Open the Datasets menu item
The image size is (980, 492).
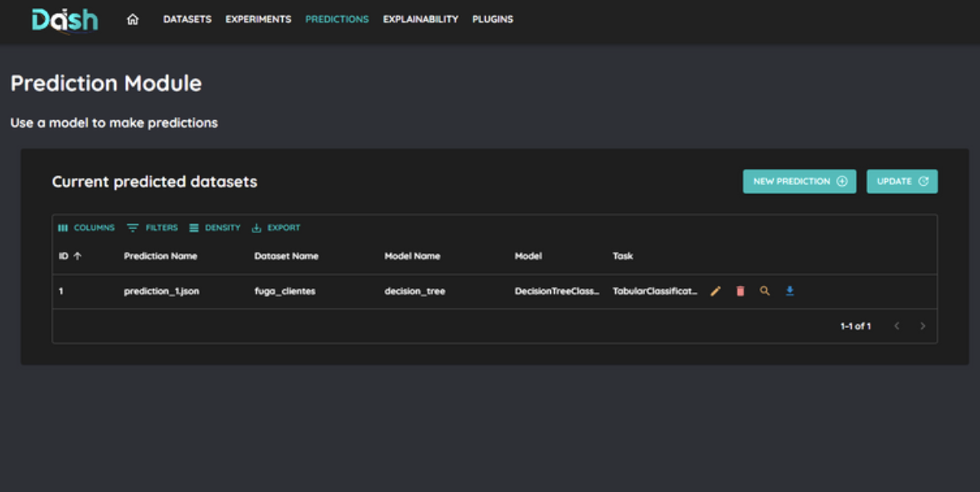pyautogui.click(x=187, y=19)
